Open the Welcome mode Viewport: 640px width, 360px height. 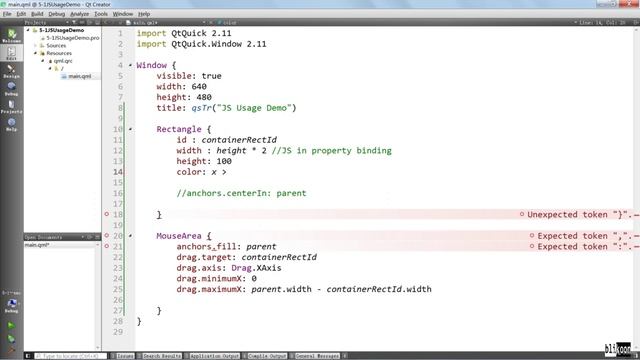11,35
